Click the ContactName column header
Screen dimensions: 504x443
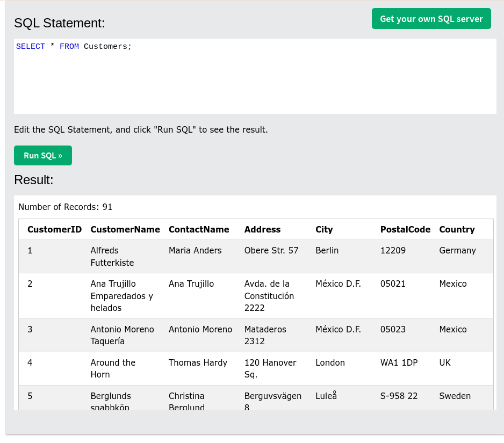click(x=199, y=229)
